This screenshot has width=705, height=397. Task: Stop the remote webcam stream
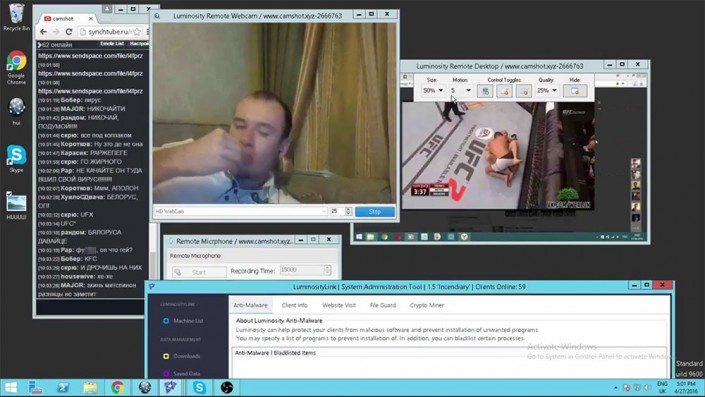click(375, 211)
